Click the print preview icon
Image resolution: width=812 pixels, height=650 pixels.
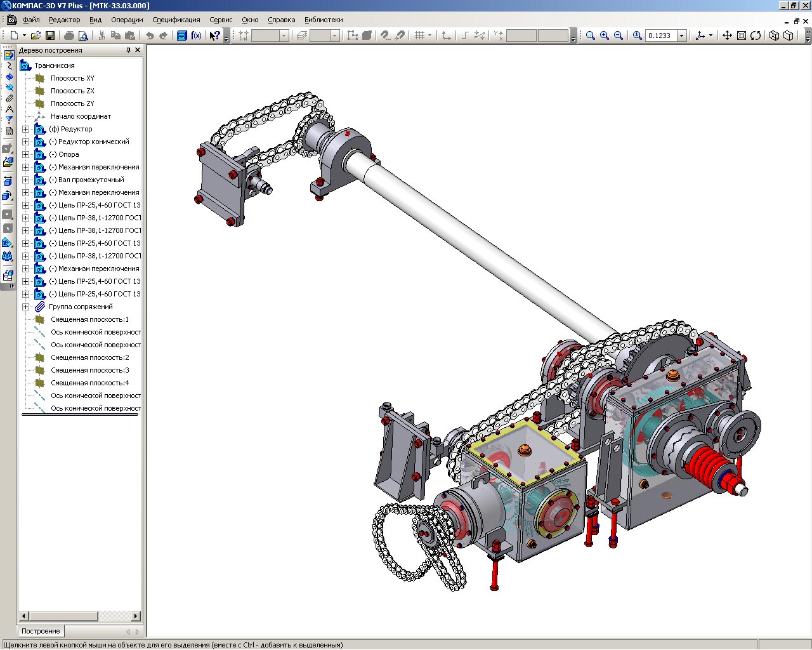[83, 36]
